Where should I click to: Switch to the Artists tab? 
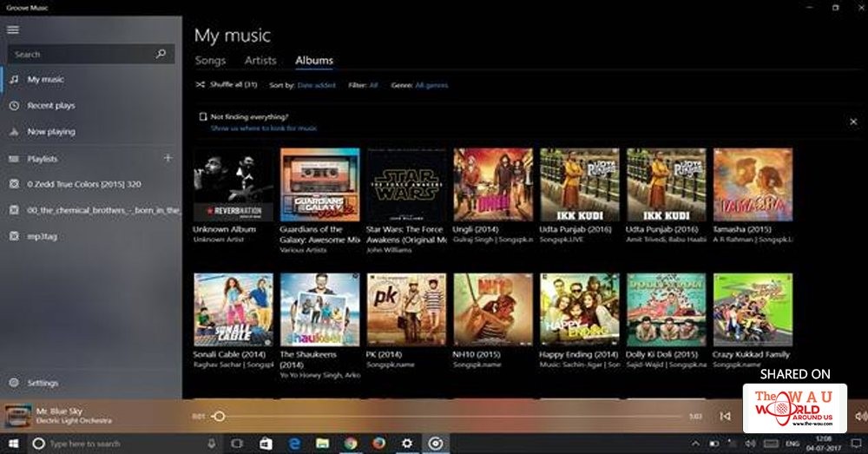coord(260,61)
